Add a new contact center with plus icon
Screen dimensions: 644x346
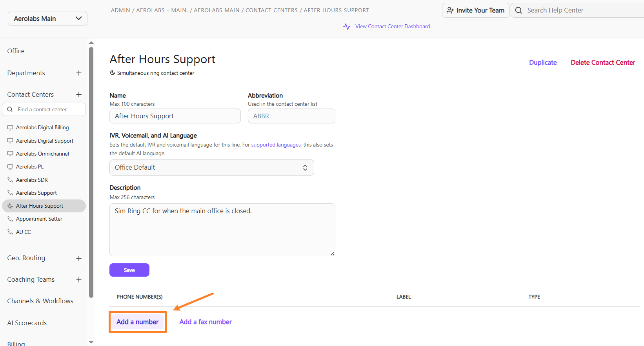(x=79, y=94)
